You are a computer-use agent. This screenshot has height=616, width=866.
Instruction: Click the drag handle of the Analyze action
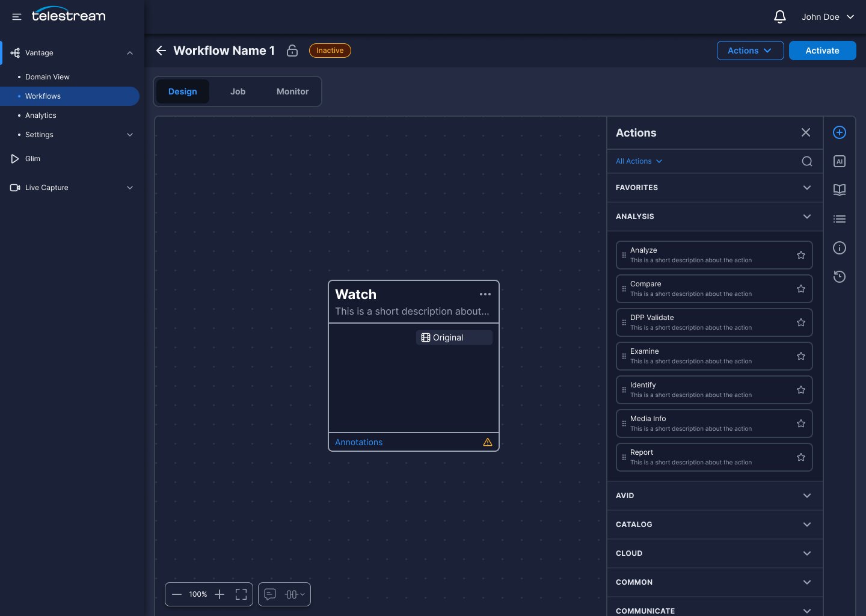click(624, 255)
